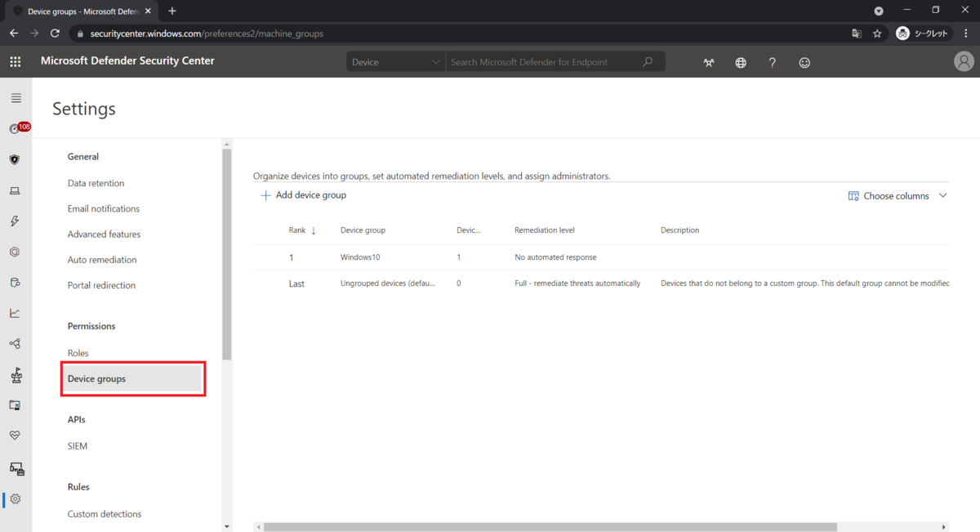
Task: Open the globe language settings icon
Action: (741, 62)
